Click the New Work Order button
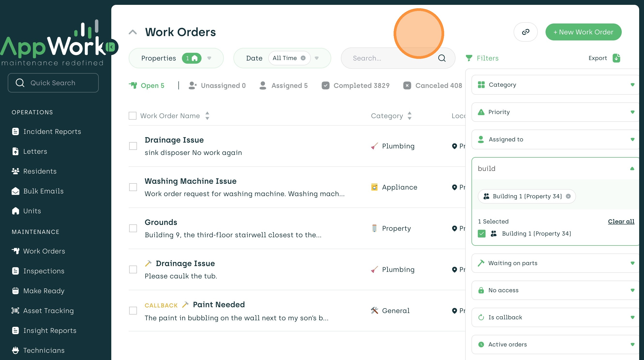Viewport: 644px width, 360px height. (583, 32)
